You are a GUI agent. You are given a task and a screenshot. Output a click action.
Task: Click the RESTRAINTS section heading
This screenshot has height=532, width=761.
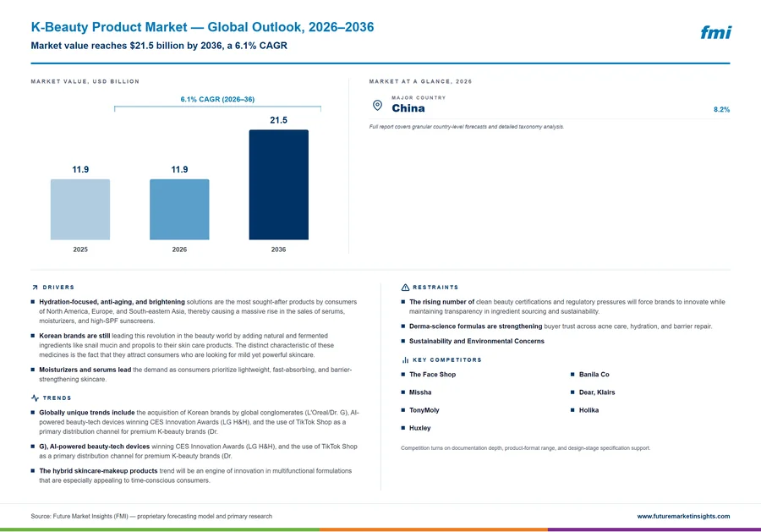coord(435,288)
